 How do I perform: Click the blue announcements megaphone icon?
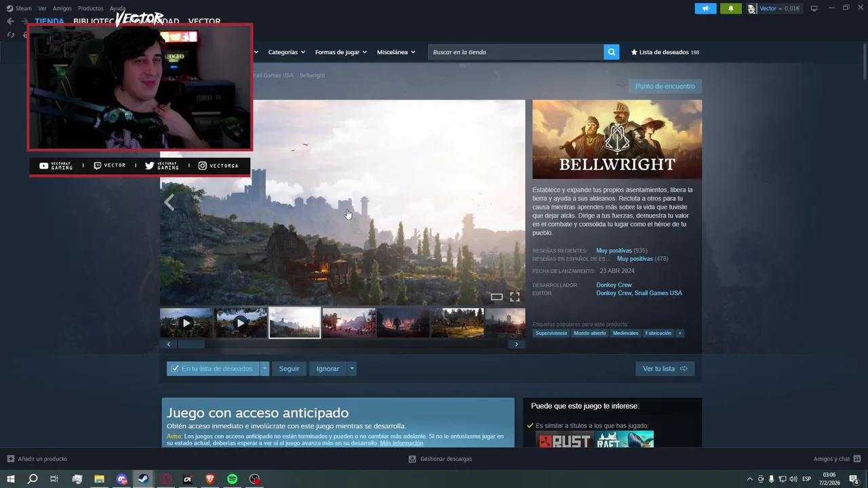[705, 8]
